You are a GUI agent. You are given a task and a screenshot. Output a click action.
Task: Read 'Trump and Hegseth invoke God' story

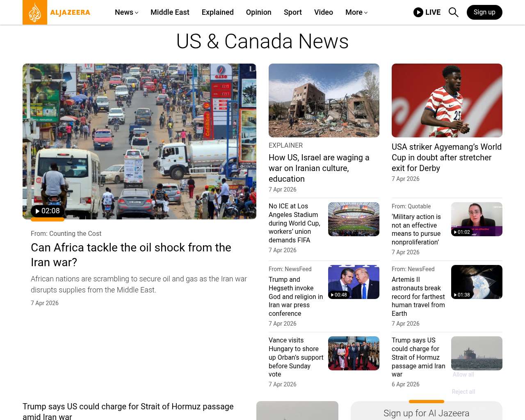pos(296,297)
